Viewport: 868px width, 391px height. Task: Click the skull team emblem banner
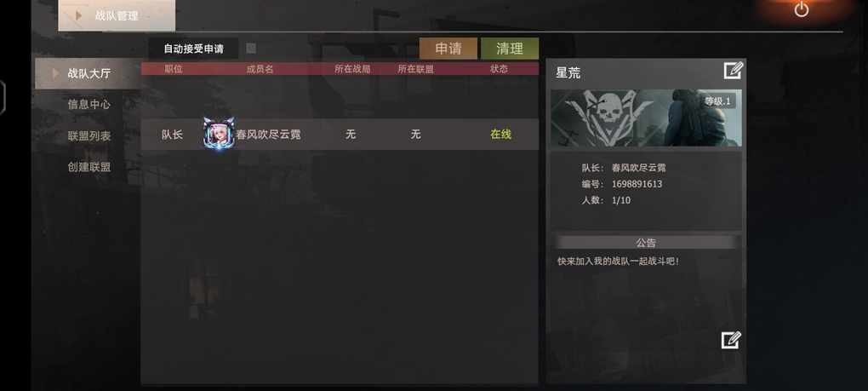646,118
